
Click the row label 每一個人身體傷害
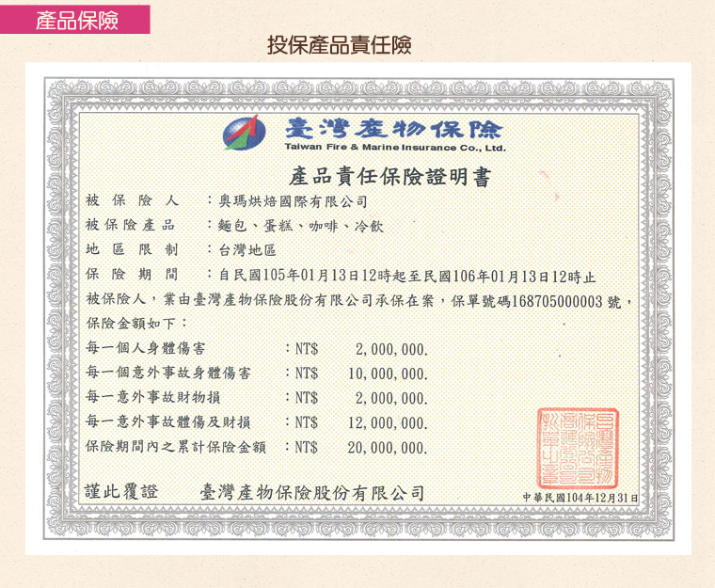(146, 348)
